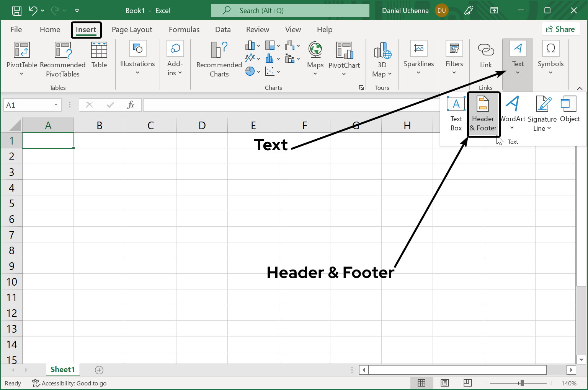Add a new sheet with the plus button
Screen dimensions: 588x390
99,370
